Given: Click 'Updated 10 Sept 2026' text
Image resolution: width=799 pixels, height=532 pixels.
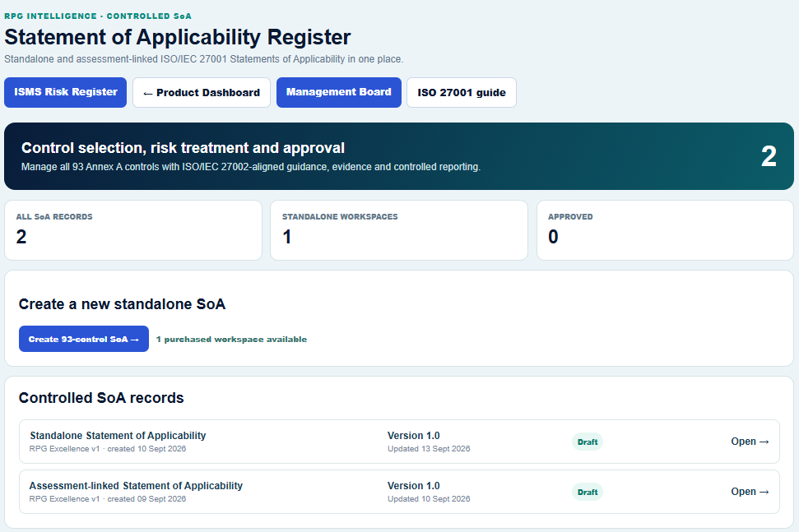Looking at the screenshot, I should point(429,499).
